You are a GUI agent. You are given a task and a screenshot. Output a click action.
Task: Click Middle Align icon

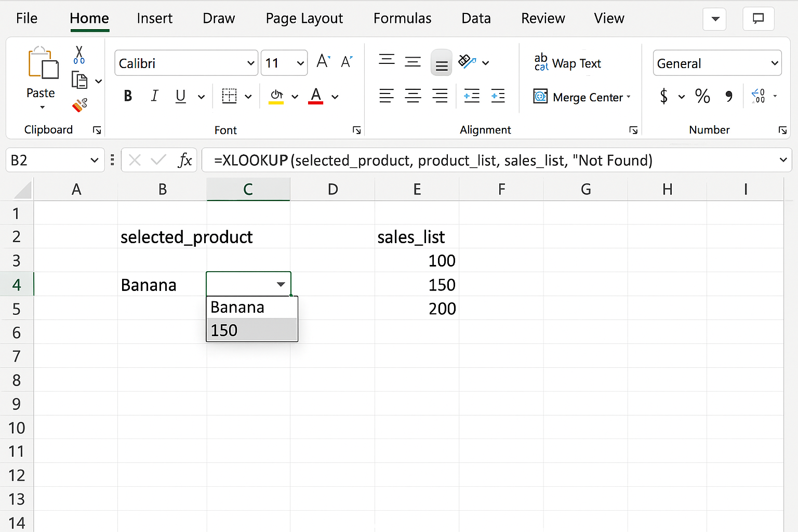pos(413,62)
